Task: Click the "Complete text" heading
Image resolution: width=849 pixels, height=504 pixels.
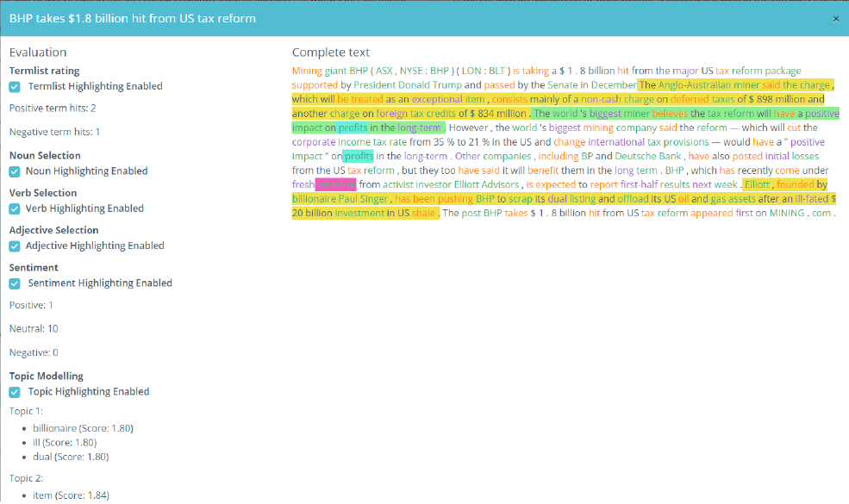Action: pyautogui.click(x=331, y=53)
